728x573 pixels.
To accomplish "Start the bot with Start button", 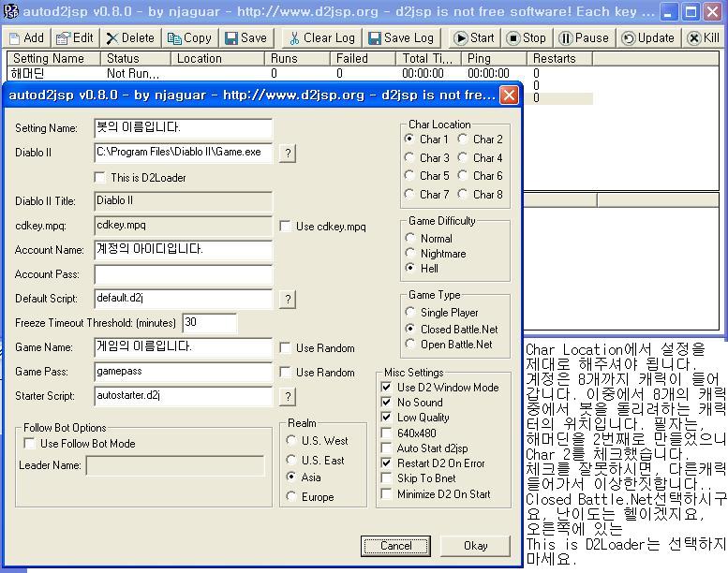I will pos(473,38).
